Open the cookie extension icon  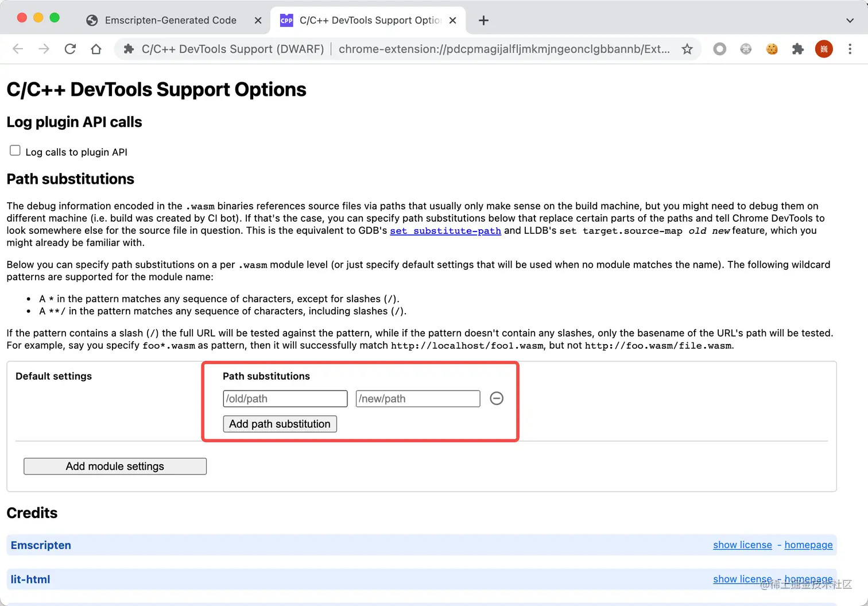point(772,49)
